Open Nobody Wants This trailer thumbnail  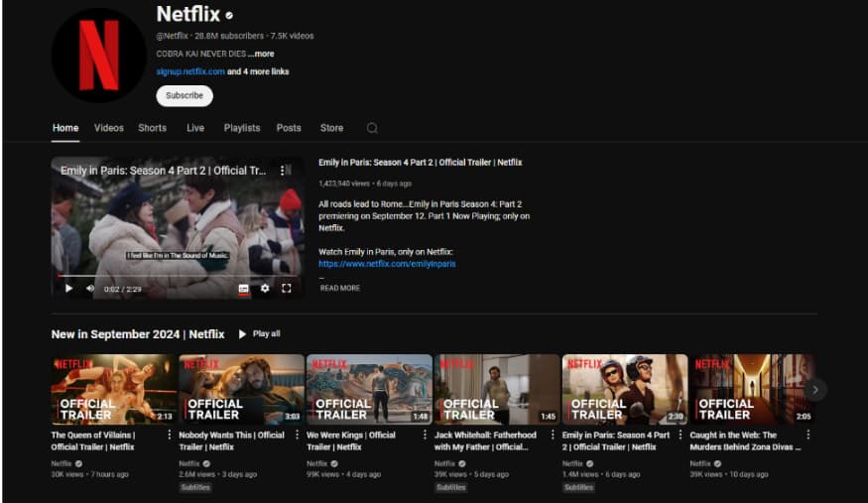[x=241, y=390]
